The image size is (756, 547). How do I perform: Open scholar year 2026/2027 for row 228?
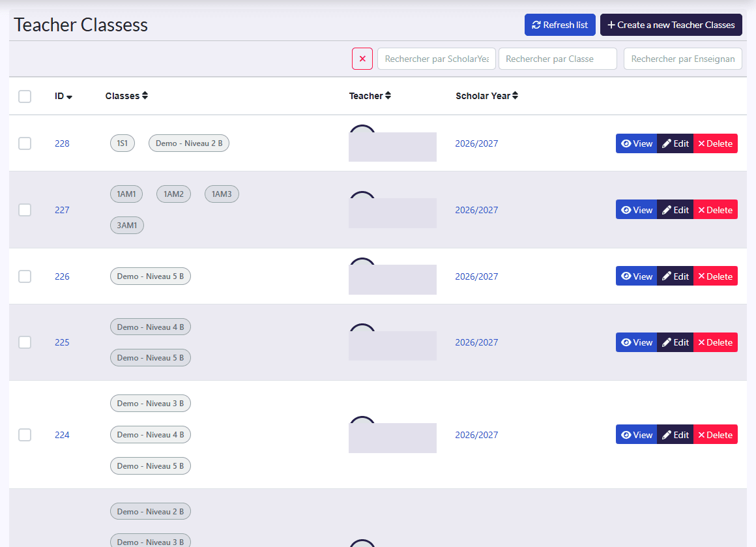(x=476, y=143)
